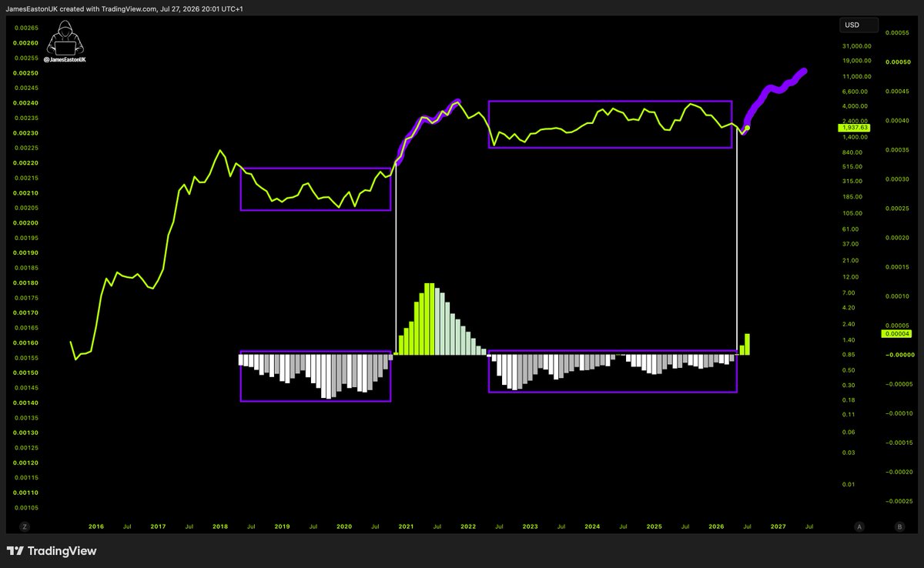
Task: Select the 0.00105 left scale label
Action: coord(27,508)
